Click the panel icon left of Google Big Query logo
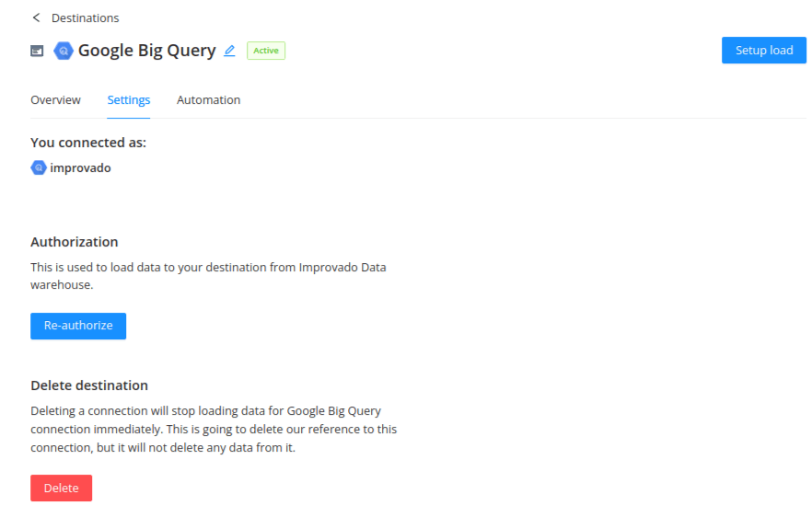 click(x=37, y=51)
